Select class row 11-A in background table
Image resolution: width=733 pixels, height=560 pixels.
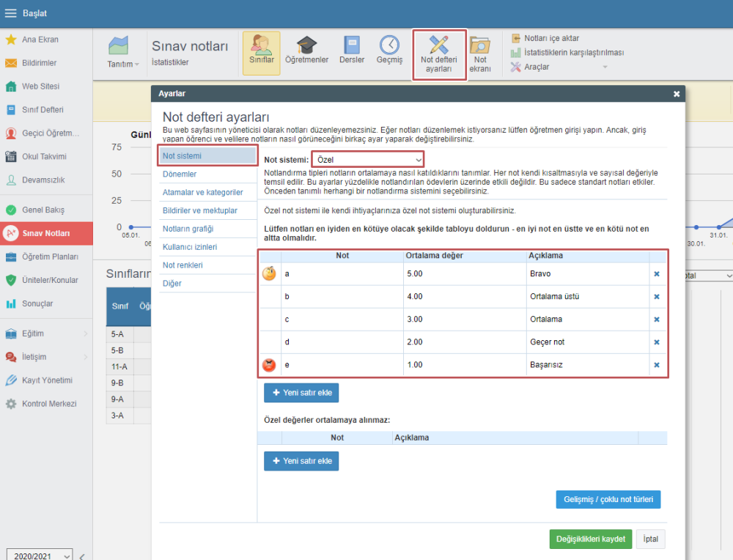click(x=128, y=366)
